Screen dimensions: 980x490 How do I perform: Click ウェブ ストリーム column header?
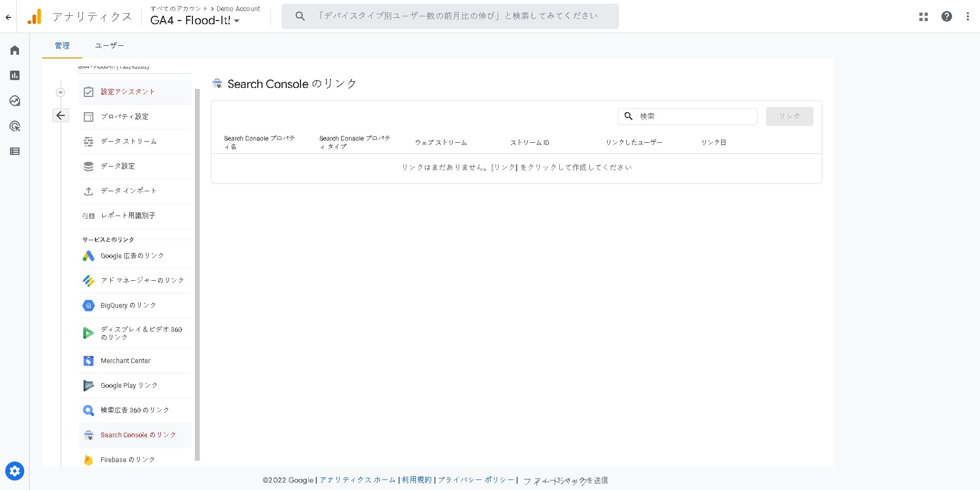pos(441,143)
